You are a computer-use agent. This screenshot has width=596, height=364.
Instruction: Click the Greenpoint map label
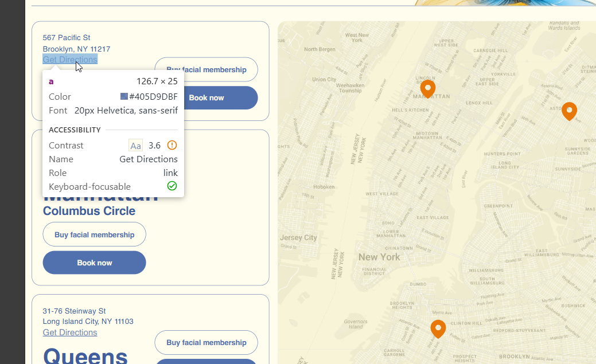498,206
